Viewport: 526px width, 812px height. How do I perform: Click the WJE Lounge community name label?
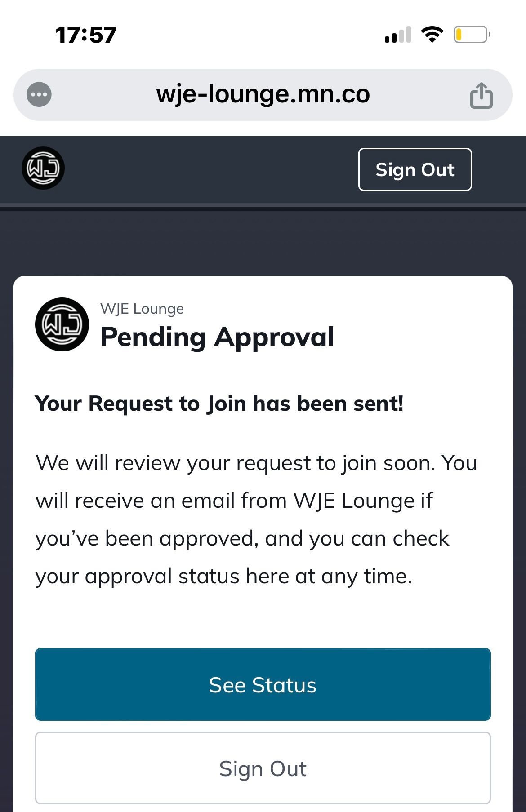pos(142,309)
